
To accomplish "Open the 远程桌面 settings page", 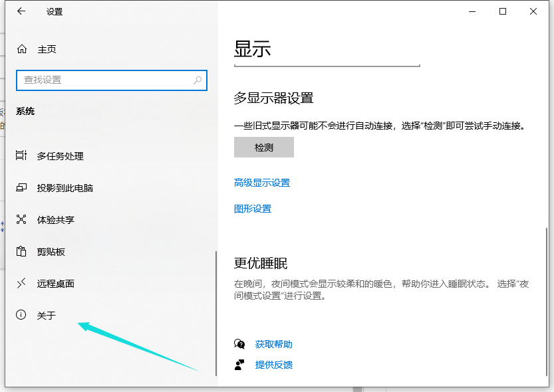I will tap(56, 284).
